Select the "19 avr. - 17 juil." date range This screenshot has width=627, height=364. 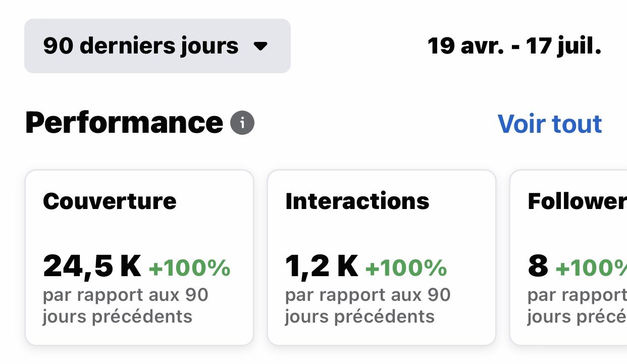(x=514, y=46)
